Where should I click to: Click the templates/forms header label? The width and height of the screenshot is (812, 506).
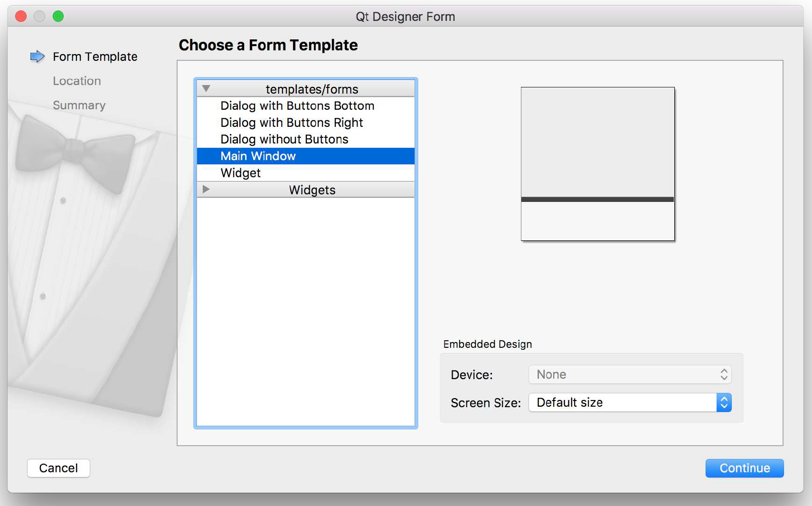[x=312, y=89]
